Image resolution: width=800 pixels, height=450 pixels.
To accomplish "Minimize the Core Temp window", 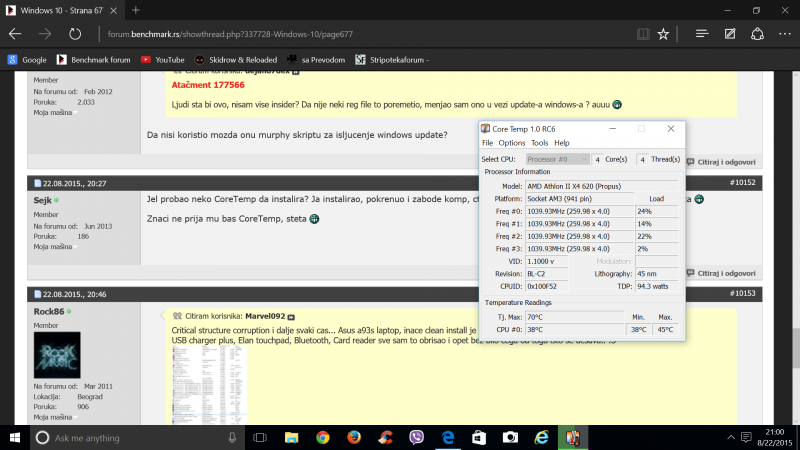I will point(612,129).
